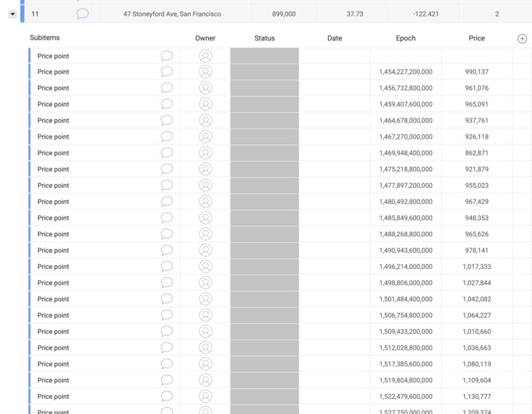Select price cell 926,118
Image resolution: width=532 pixels, height=414 pixels.
[x=476, y=137]
